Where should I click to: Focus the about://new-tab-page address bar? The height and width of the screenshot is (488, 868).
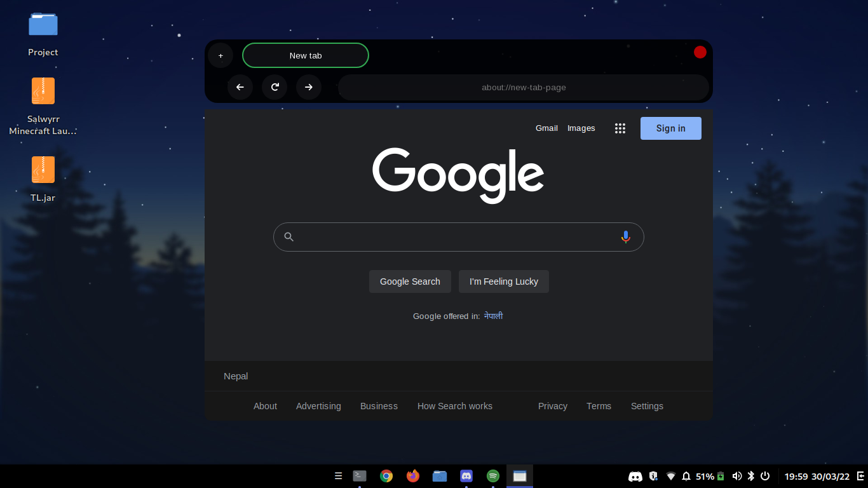click(x=524, y=87)
